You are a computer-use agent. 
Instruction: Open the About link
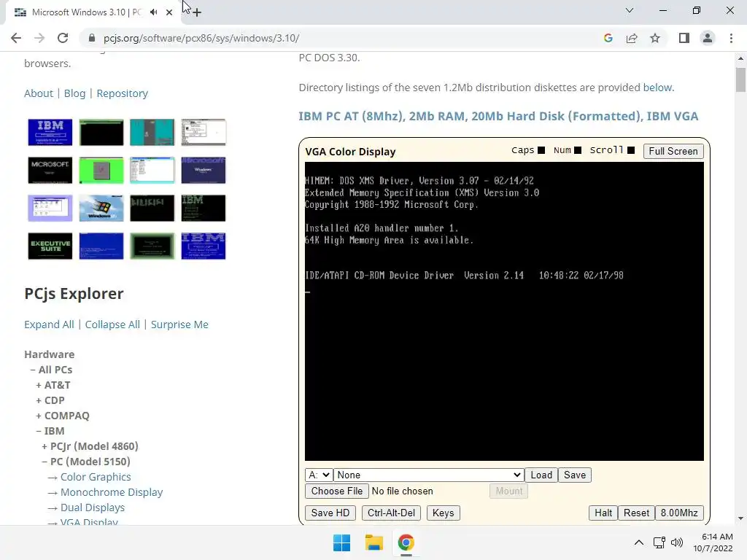click(x=39, y=93)
